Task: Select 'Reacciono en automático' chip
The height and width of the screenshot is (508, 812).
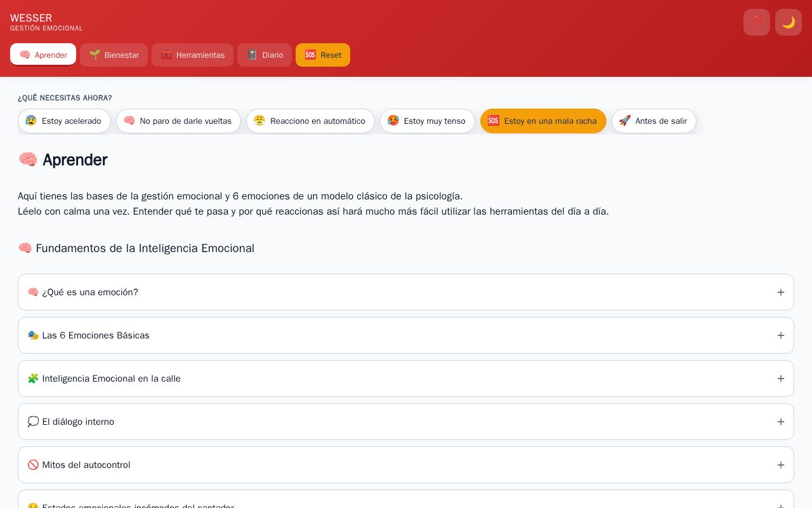Action: click(310, 121)
